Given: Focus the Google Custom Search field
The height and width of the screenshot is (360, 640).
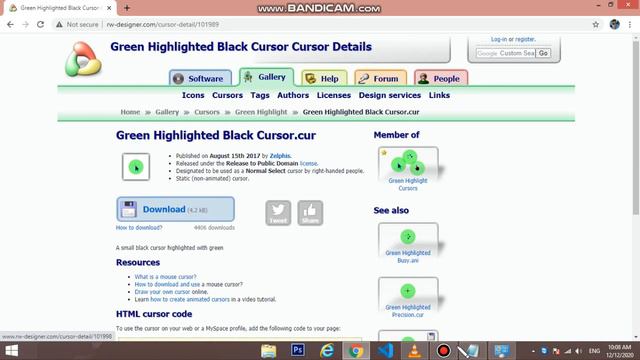Looking at the screenshot, I should [x=506, y=53].
